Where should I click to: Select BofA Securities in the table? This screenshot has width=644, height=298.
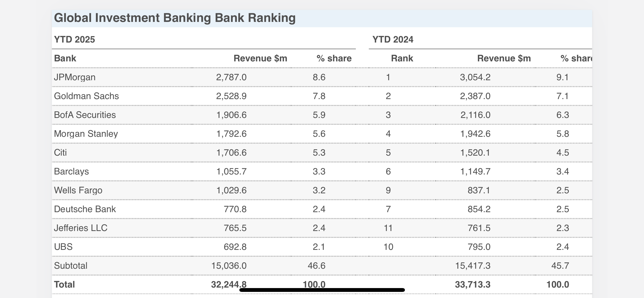click(85, 115)
